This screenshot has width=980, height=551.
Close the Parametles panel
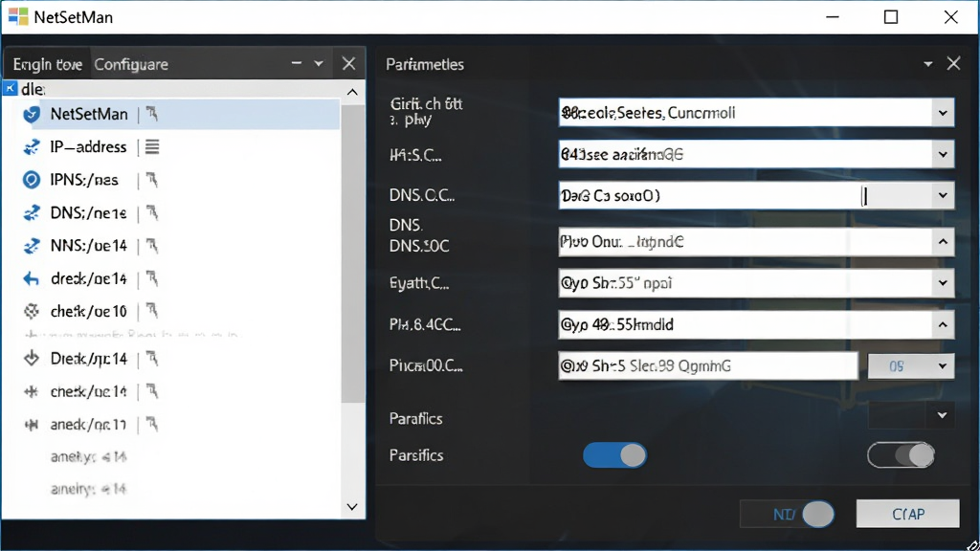954,64
